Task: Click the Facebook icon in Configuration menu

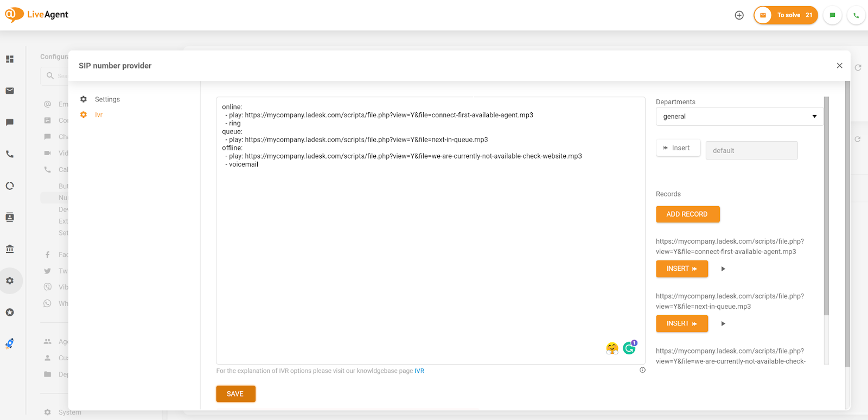Action: [x=48, y=254]
